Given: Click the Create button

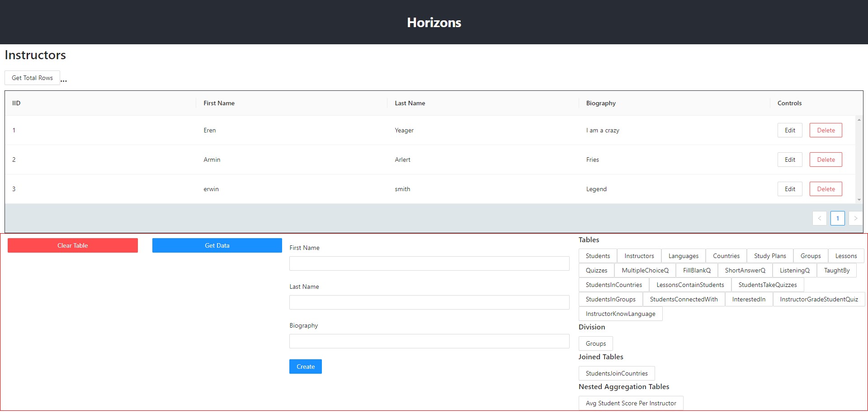Looking at the screenshot, I should pos(305,366).
